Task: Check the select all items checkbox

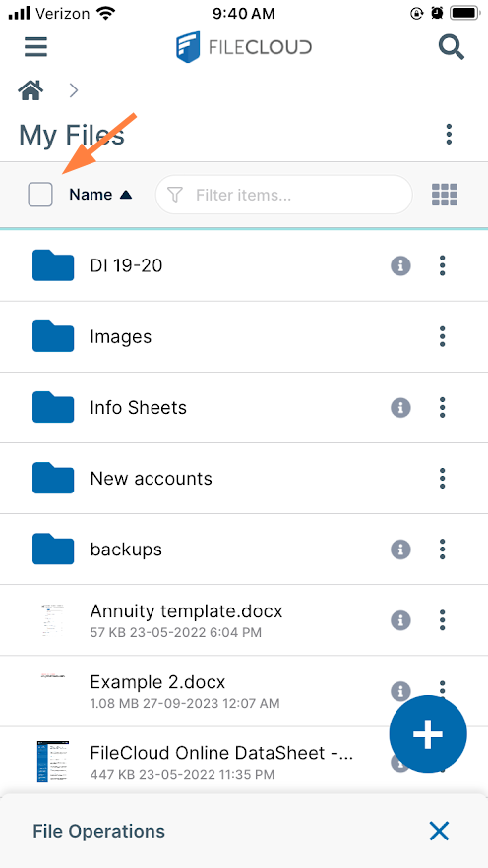Action: click(x=40, y=195)
